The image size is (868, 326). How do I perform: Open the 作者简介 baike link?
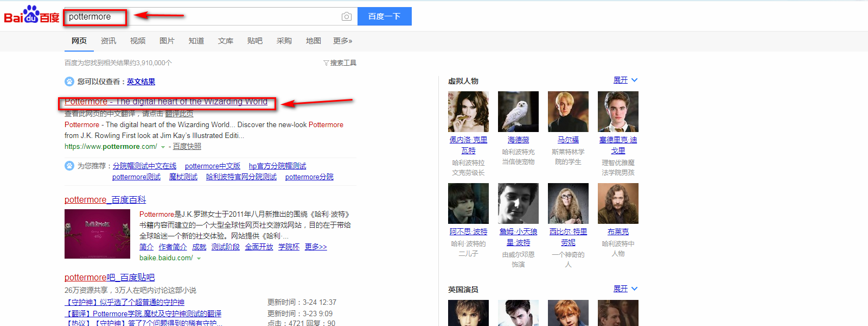(173, 247)
